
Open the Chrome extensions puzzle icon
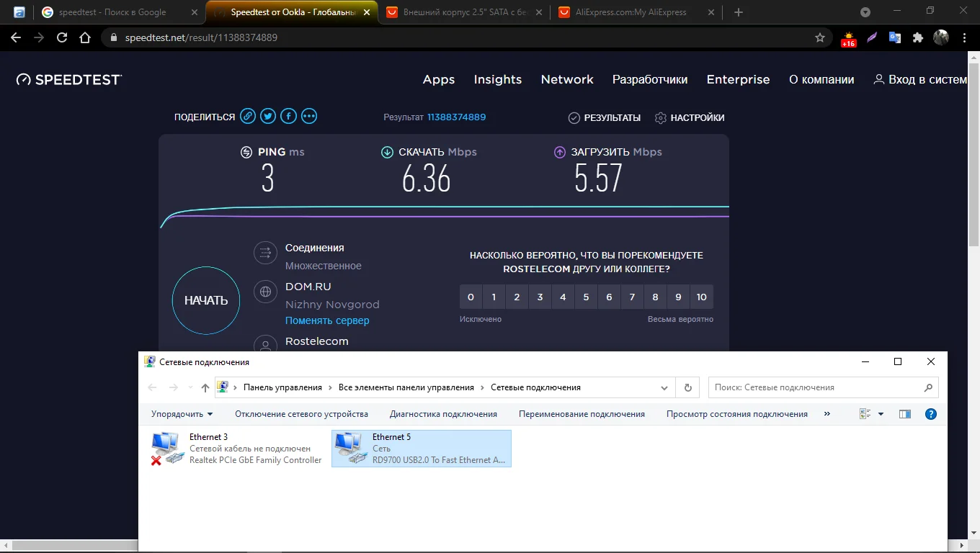tap(917, 37)
